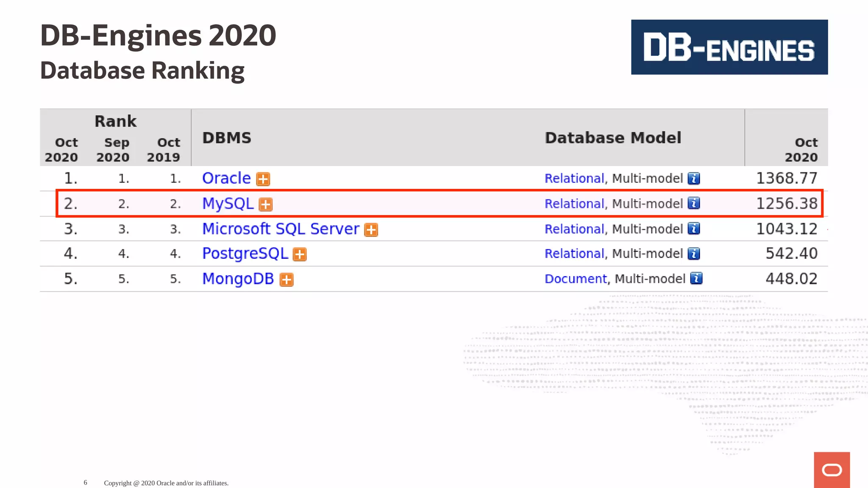
Task: Click the Sep 2020 rank subheader
Action: click(113, 150)
